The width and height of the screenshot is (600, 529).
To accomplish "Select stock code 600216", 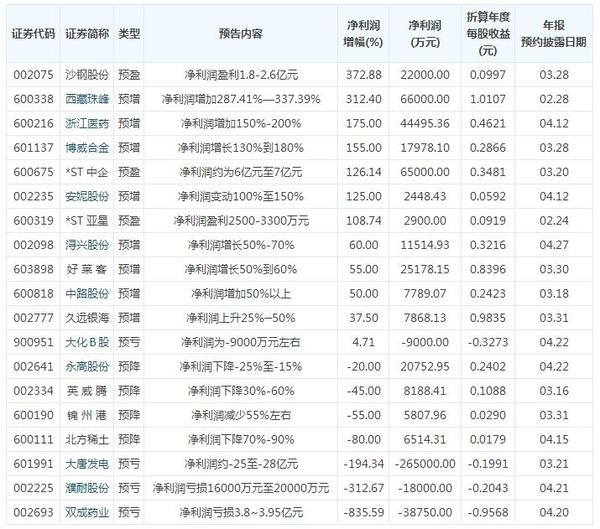I will pyautogui.click(x=33, y=124).
